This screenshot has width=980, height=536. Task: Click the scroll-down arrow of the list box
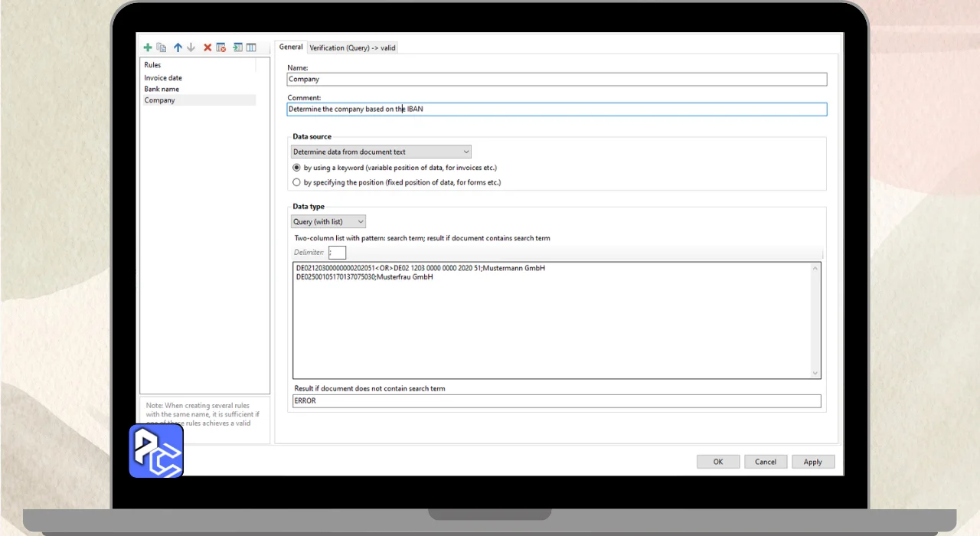pyautogui.click(x=815, y=373)
